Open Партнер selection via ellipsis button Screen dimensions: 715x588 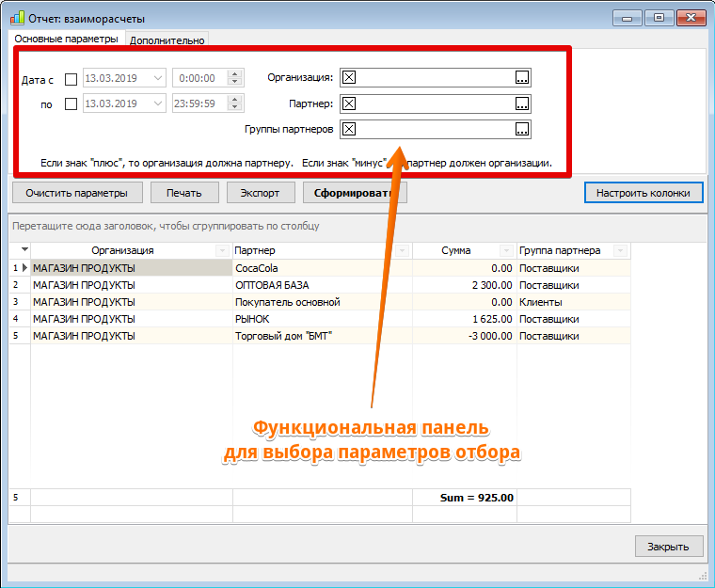point(521,103)
